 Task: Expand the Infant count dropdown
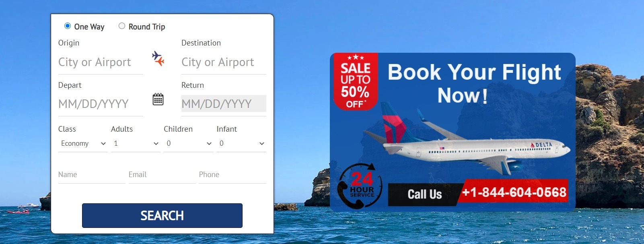[x=241, y=144]
